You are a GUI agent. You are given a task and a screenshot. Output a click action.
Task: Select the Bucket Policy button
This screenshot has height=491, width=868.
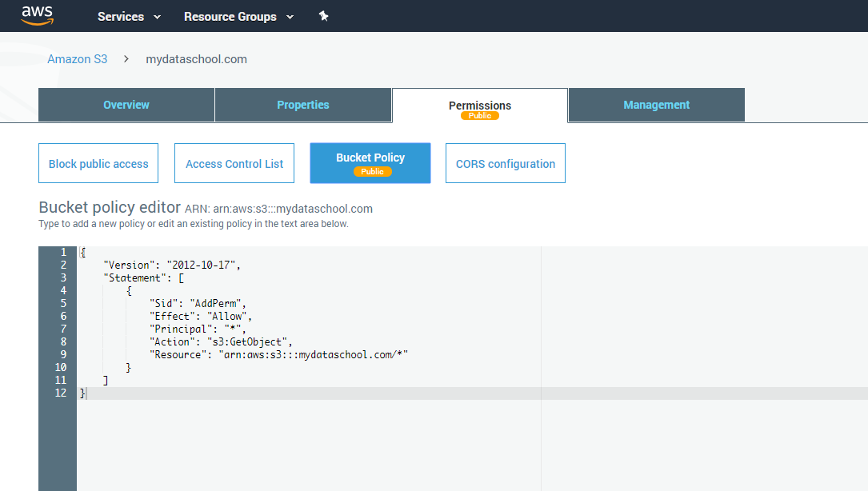click(x=370, y=163)
